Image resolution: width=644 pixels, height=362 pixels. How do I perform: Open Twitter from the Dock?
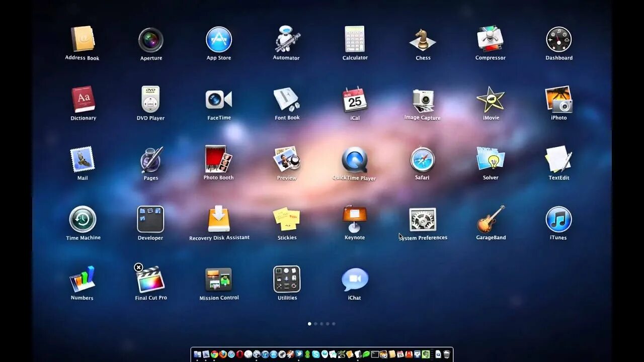click(x=299, y=354)
